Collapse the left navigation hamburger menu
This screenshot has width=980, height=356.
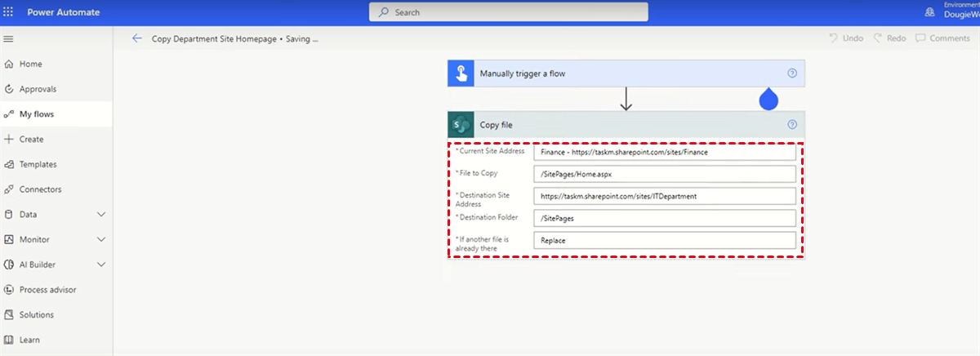[x=9, y=38]
